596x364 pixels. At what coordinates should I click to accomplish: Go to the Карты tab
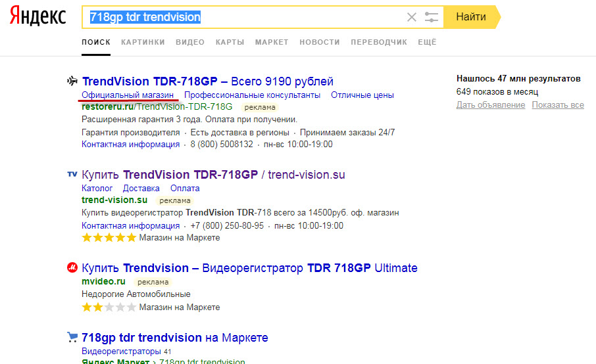point(230,42)
